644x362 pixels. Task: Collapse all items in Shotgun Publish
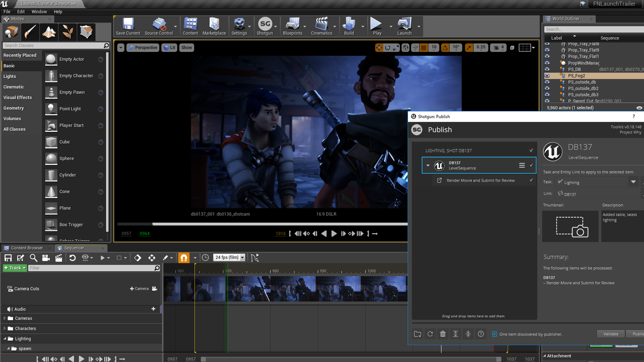pyautogui.click(x=468, y=334)
